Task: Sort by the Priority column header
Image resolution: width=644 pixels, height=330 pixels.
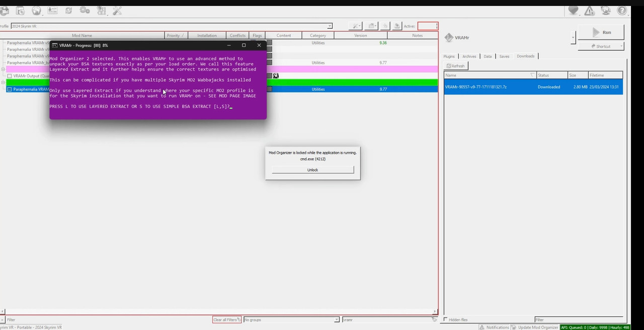Action: (175, 35)
